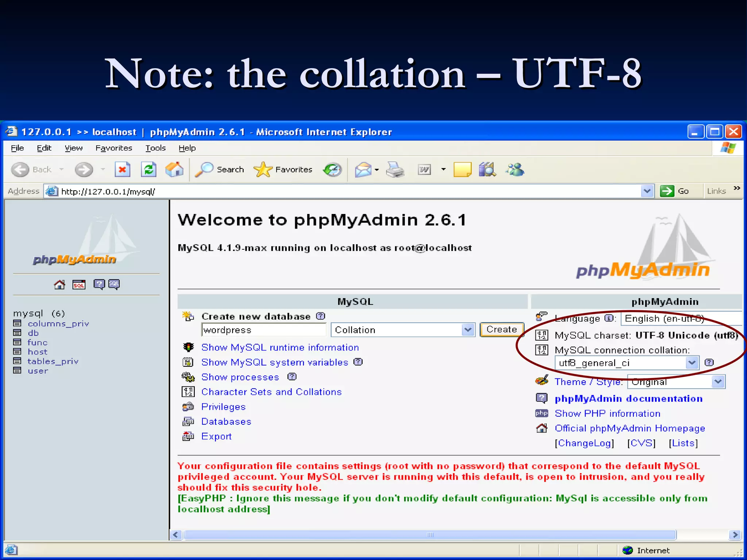Click the Mail envelope icon
The width and height of the screenshot is (747, 560).
(x=363, y=170)
